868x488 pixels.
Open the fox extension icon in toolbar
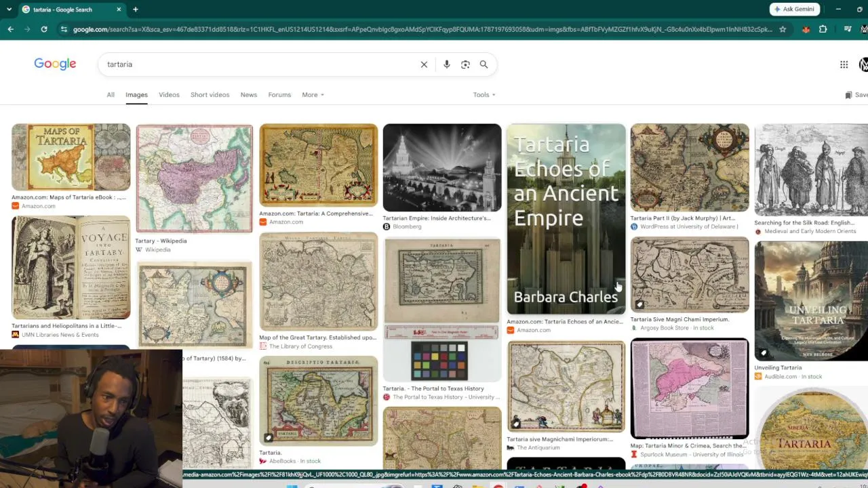[x=806, y=29]
